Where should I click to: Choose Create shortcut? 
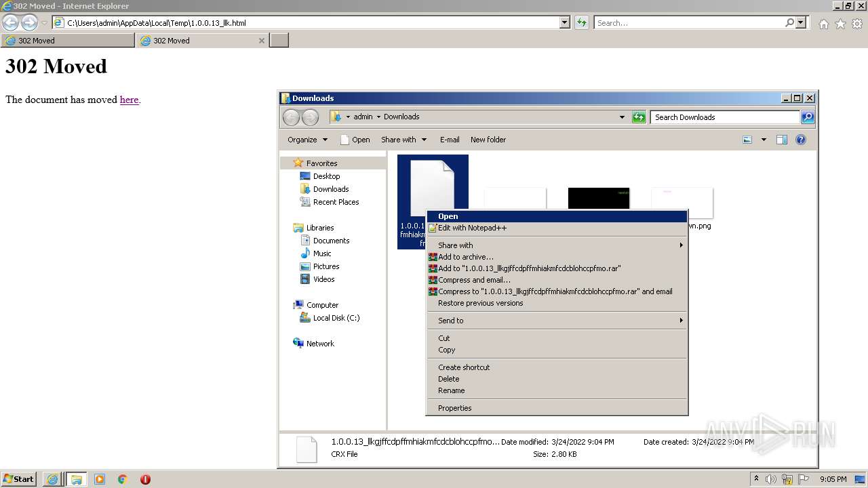click(556, 367)
